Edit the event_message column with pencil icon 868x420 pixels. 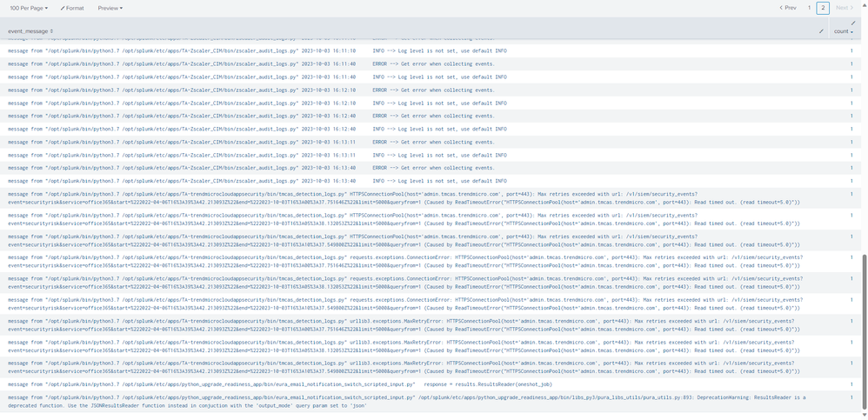coord(821,31)
